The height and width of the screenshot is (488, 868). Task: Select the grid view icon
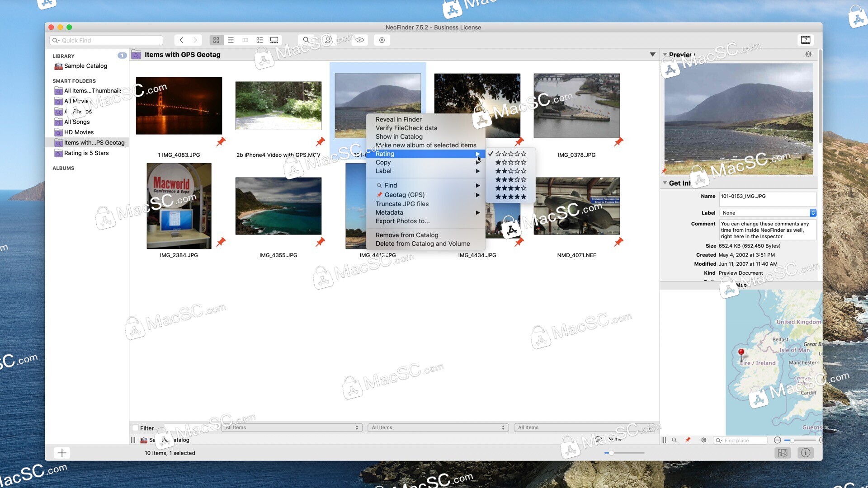click(x=215, y=40)
